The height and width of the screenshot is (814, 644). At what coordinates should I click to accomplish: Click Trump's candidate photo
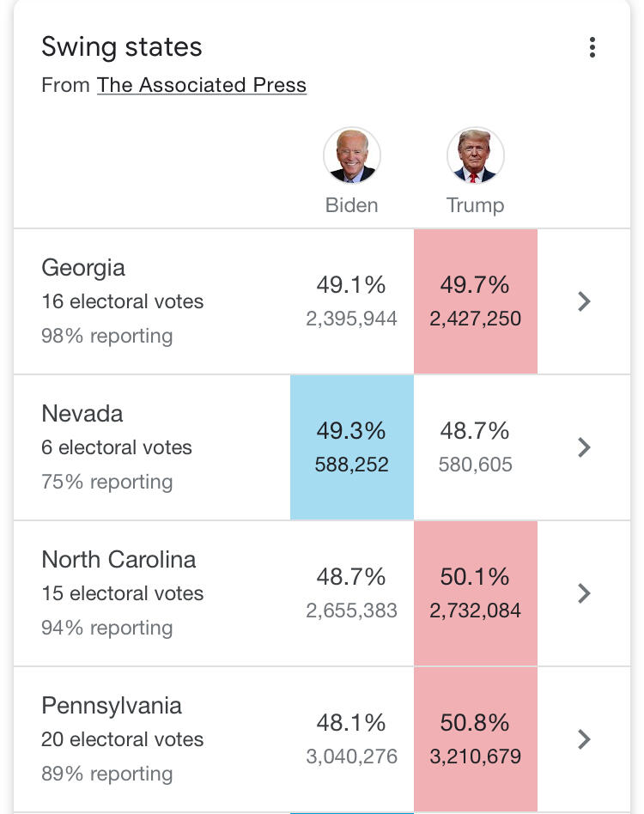point(475,156)
